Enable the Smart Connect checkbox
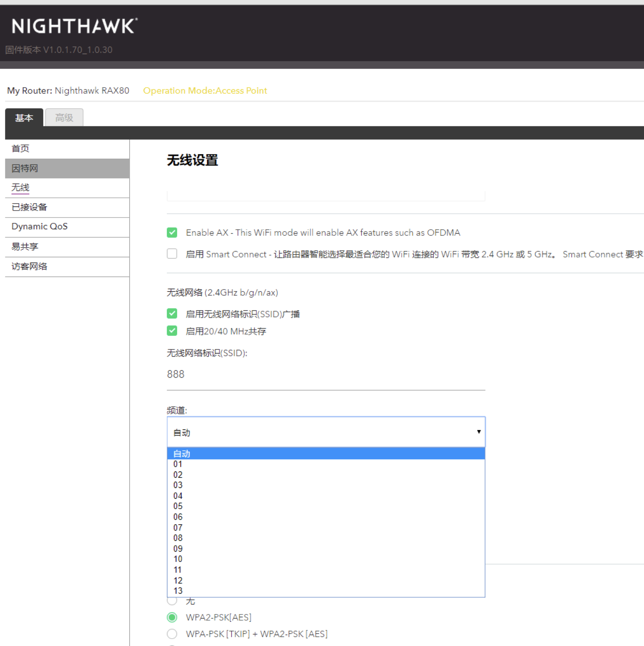The height and width of the screenshot is (646, 644). point(172,254)
